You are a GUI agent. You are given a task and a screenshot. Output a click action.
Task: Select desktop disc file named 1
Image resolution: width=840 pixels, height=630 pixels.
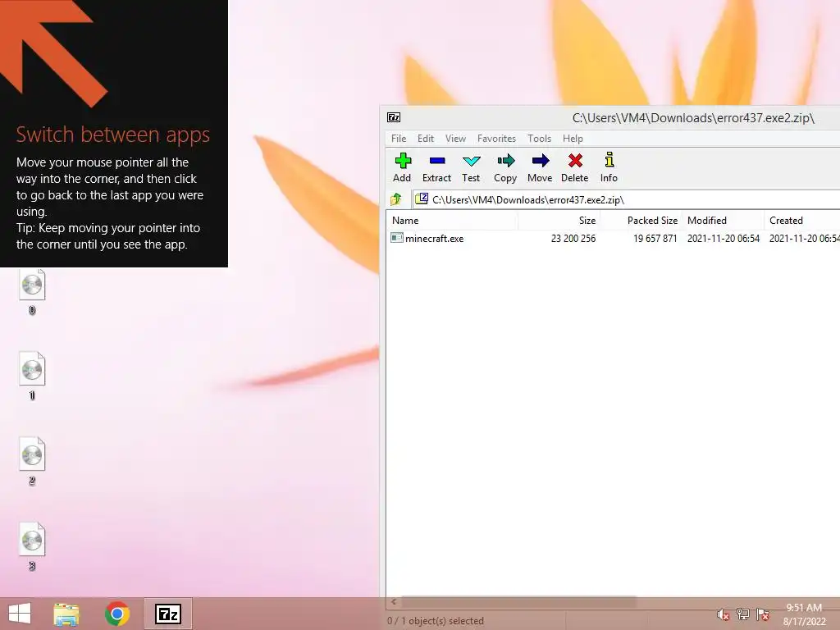(x=32, y=377)
